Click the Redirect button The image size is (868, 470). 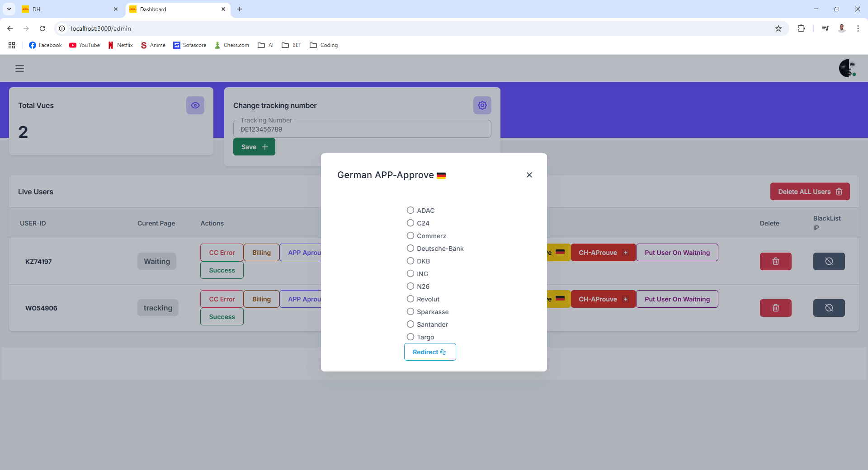click(x=430, y=352)
